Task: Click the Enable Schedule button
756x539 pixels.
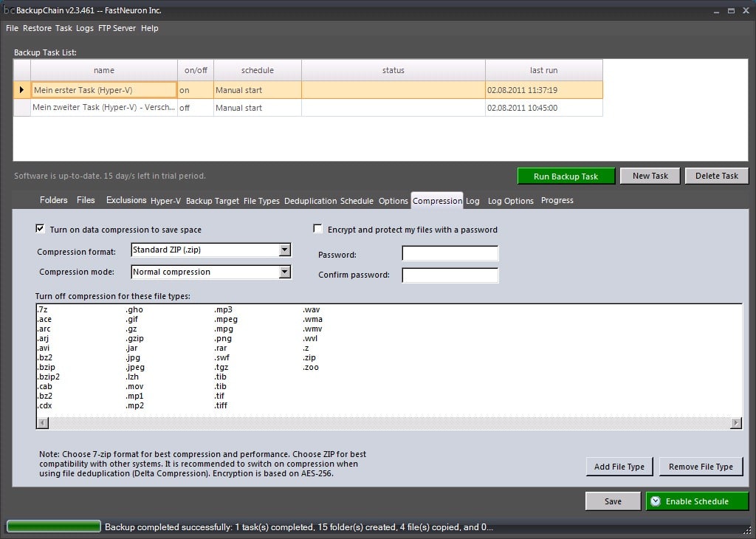Action: click(697, 501)
